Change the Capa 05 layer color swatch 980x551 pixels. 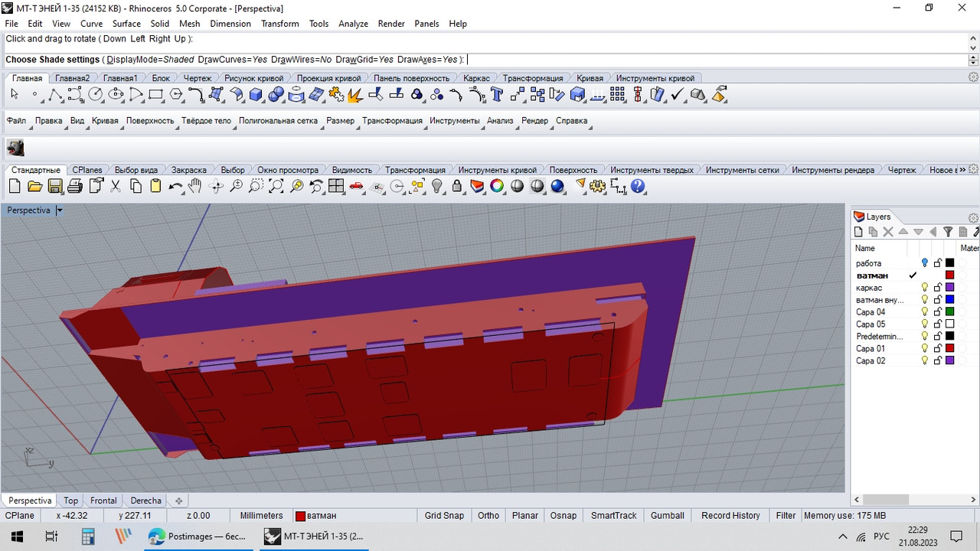point(950,324)
